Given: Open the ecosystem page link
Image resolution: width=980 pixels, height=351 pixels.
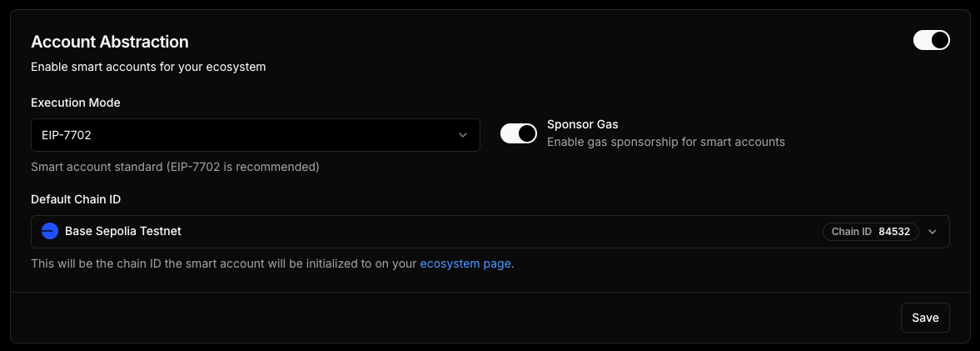Looking at the screenshot, I should pos(466,263).
